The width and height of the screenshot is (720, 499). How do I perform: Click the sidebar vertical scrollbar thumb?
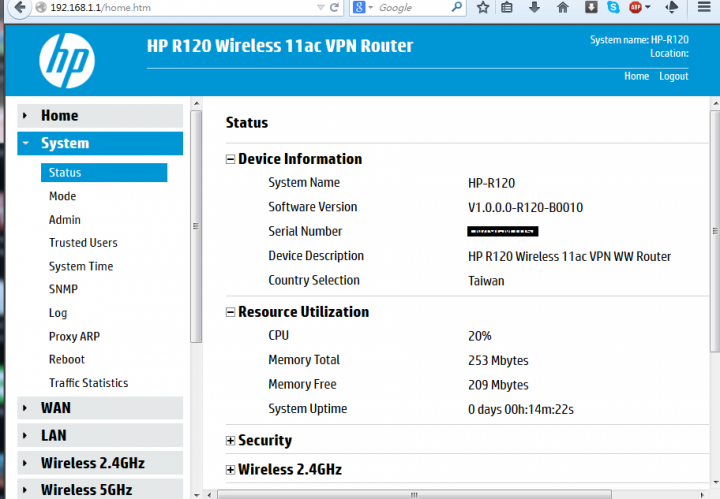click(196, 226)
